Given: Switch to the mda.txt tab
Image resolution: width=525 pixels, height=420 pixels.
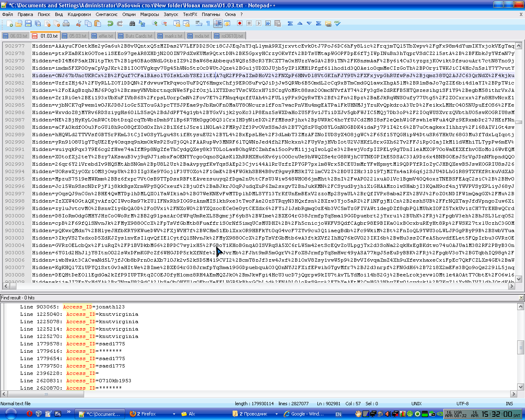Looking at the screenshot, I should [x=199, y=36].
